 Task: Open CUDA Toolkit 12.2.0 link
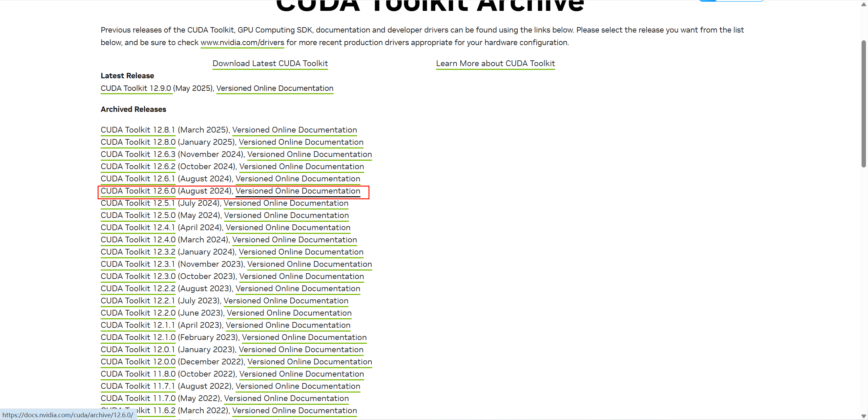point(138,313)
